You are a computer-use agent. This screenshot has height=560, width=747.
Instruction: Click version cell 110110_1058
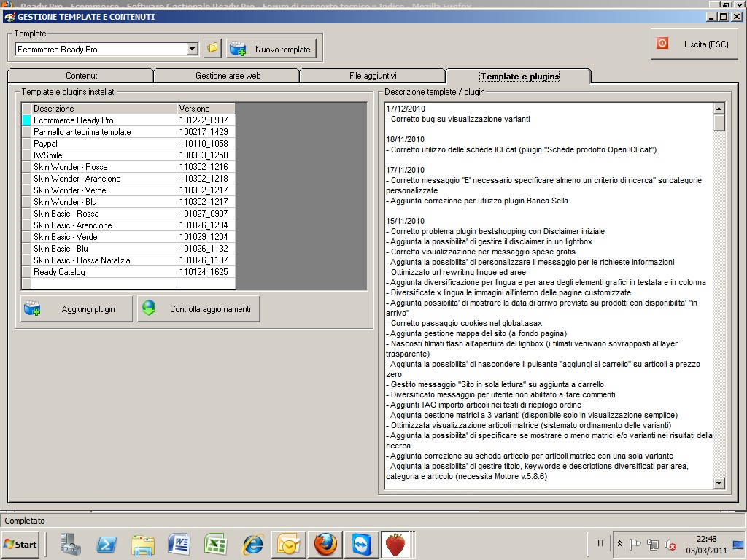pyautogui.click(x=206, y=144)
